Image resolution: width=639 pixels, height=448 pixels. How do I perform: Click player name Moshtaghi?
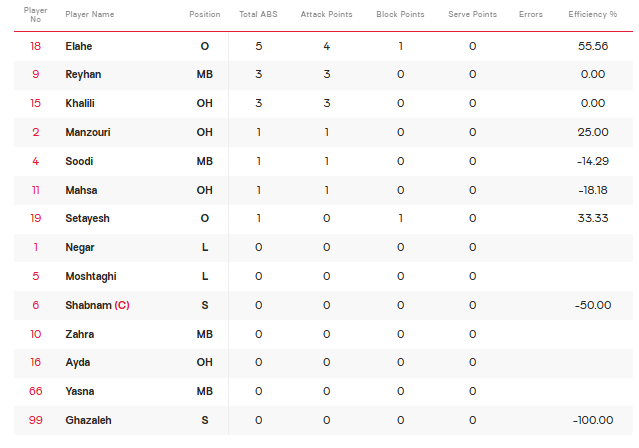tap(91, 276)
